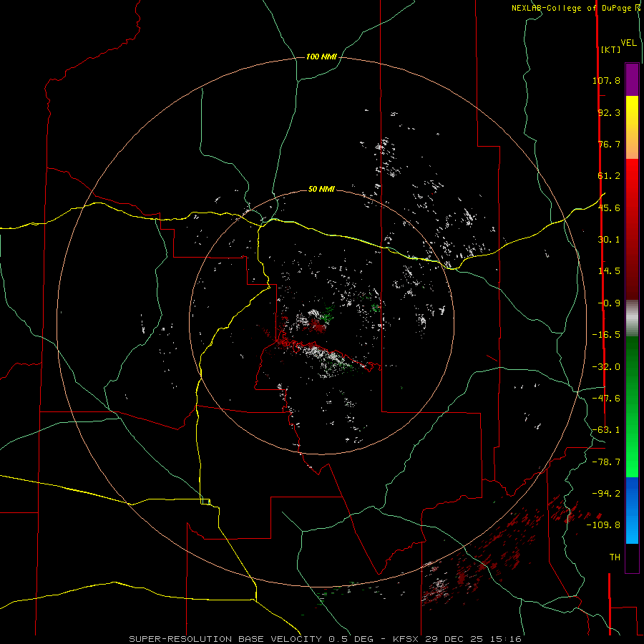Screen dimensions: 644x644
Task: Click the purple segment of the velocity color bar
Action: pos(632,79)
